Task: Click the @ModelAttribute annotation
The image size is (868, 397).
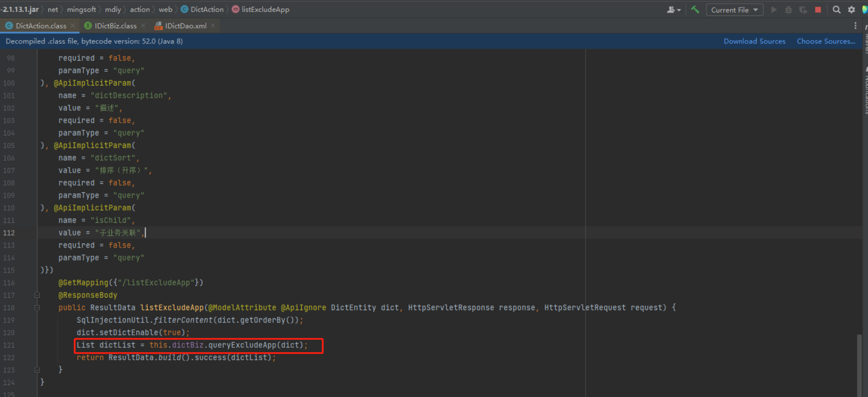Action: (242, 307)
